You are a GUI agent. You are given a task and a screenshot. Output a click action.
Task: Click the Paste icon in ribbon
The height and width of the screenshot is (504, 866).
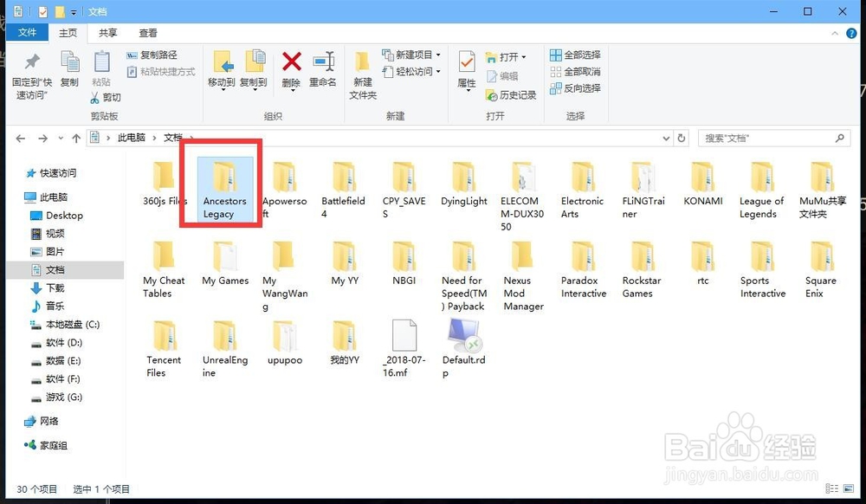(x=101, y=61)
